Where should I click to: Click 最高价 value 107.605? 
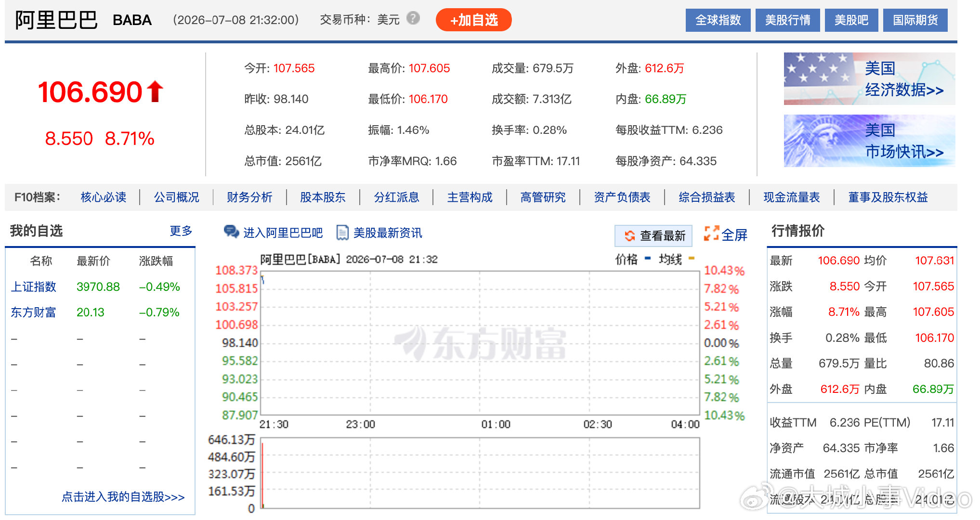click(x=429, y=68)
